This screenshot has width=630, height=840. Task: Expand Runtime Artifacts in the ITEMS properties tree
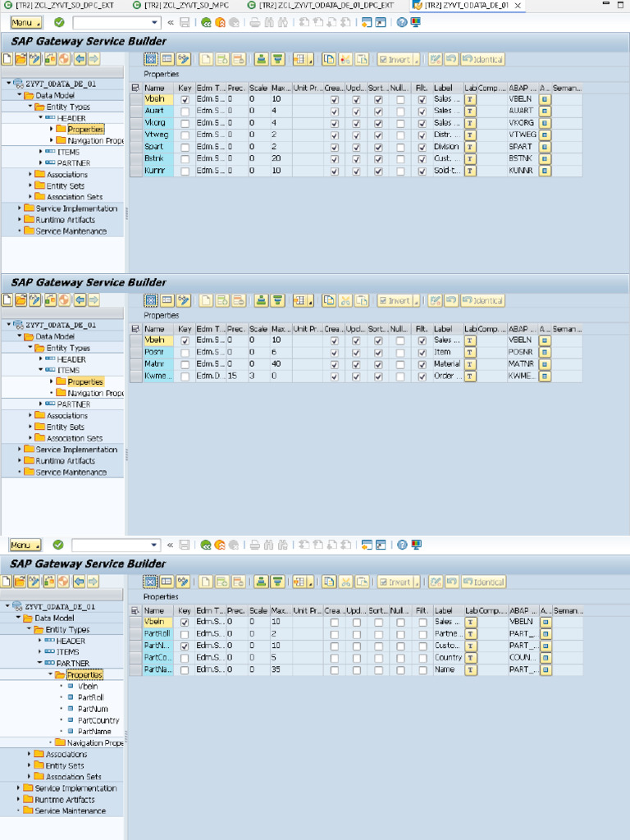(x=20, y=460)
